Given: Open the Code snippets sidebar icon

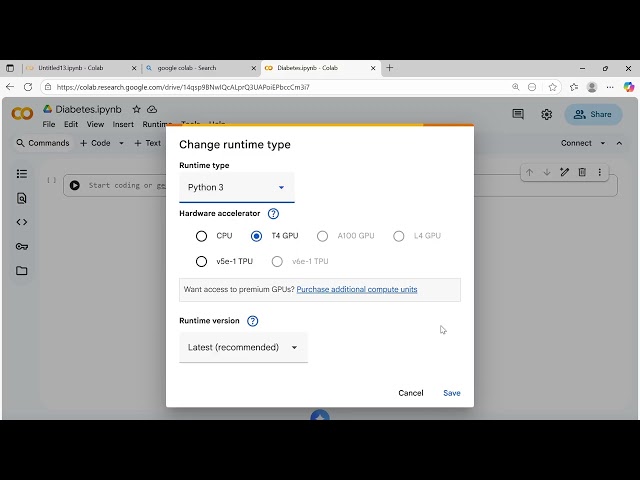Looking at the screenshot, I should tap(22, 222).
